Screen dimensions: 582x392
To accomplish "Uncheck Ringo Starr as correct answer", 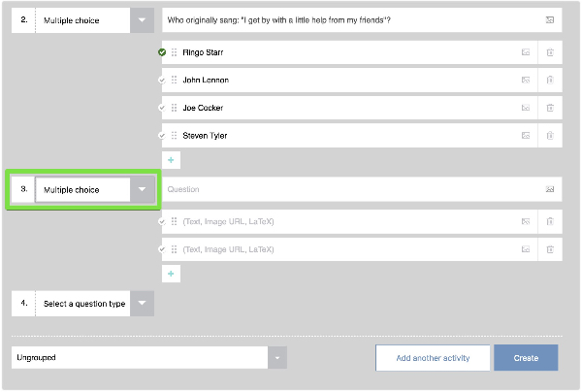I will [162, 52].
